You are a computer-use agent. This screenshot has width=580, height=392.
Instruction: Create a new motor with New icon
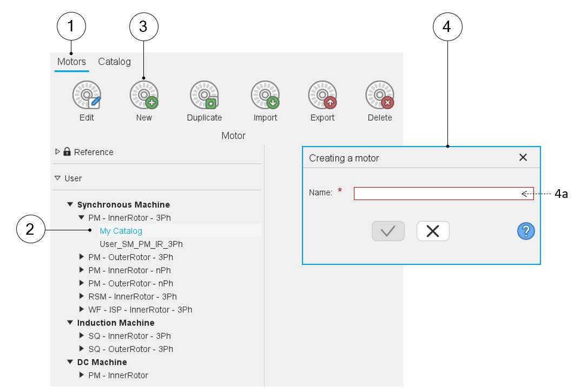click(144, 95)
